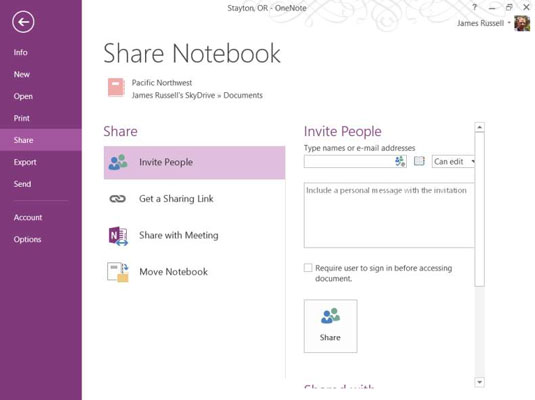Choose Print from the sidebar
Image resolution: width=535 pixels, height=400 pixels.
[21, 118]
